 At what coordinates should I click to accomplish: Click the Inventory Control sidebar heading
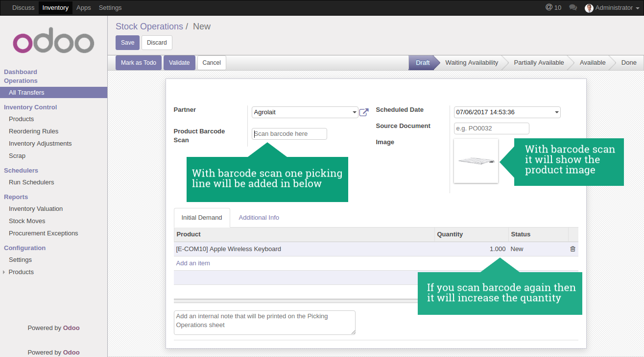(30, 107)
